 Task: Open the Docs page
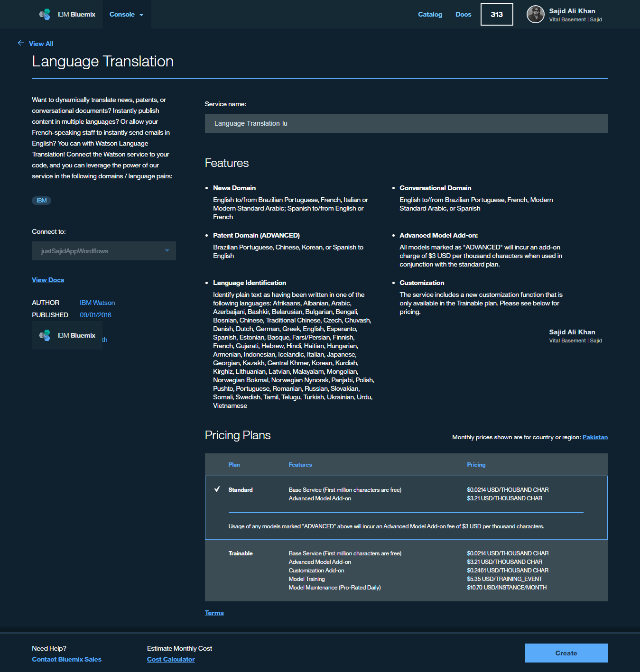pyautogui.click(x=463, y=14)
